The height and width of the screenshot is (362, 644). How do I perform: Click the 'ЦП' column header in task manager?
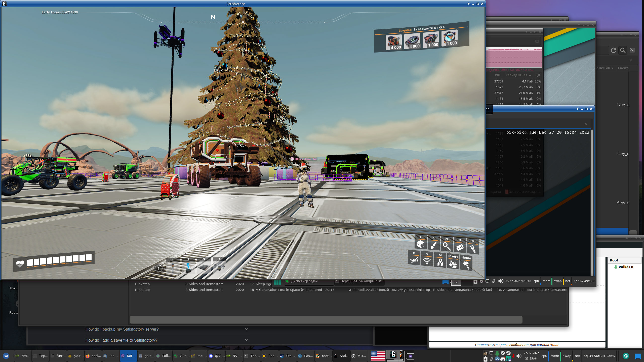538,75
